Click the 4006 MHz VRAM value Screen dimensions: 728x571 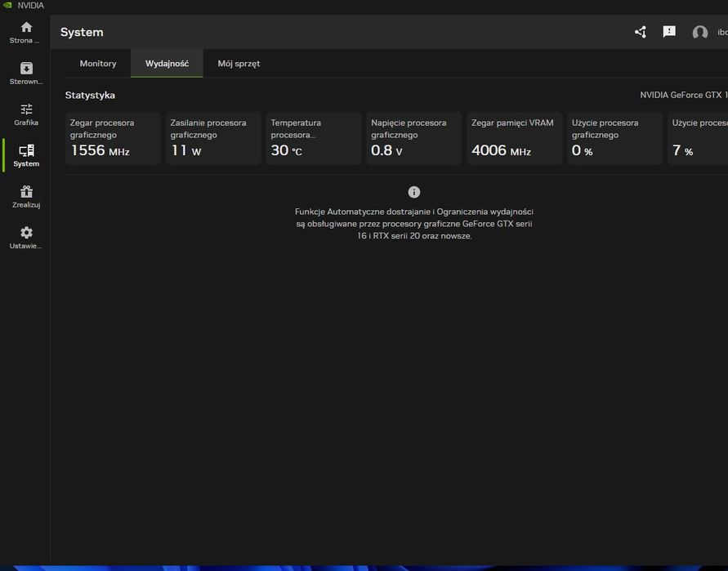tap(501, 150)
